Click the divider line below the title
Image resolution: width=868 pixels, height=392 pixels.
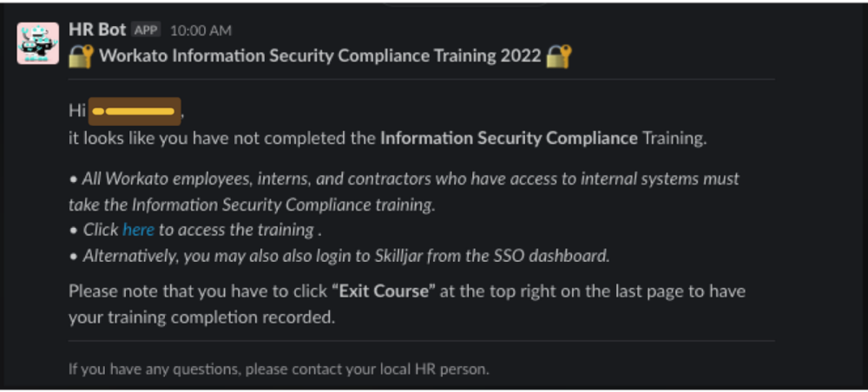421,80
